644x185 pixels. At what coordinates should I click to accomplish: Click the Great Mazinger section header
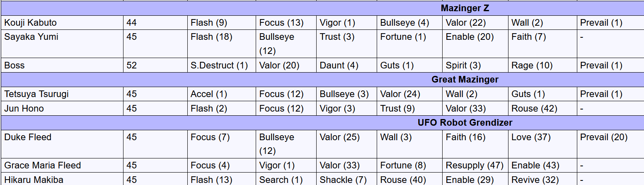pos(322,80)
